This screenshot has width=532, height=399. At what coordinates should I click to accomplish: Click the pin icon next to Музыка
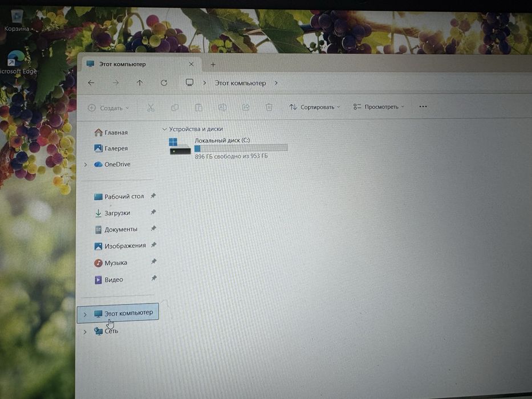[x=154, y=261]
